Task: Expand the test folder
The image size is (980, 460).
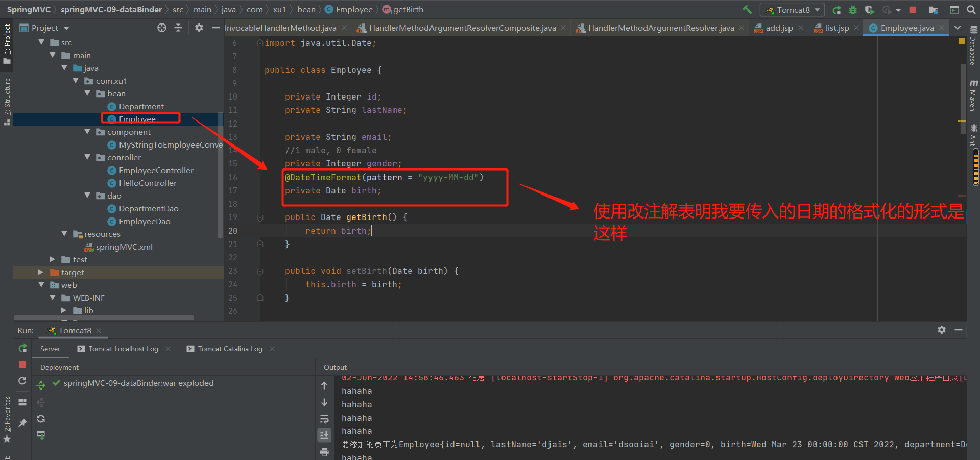Action: [53, 259]
